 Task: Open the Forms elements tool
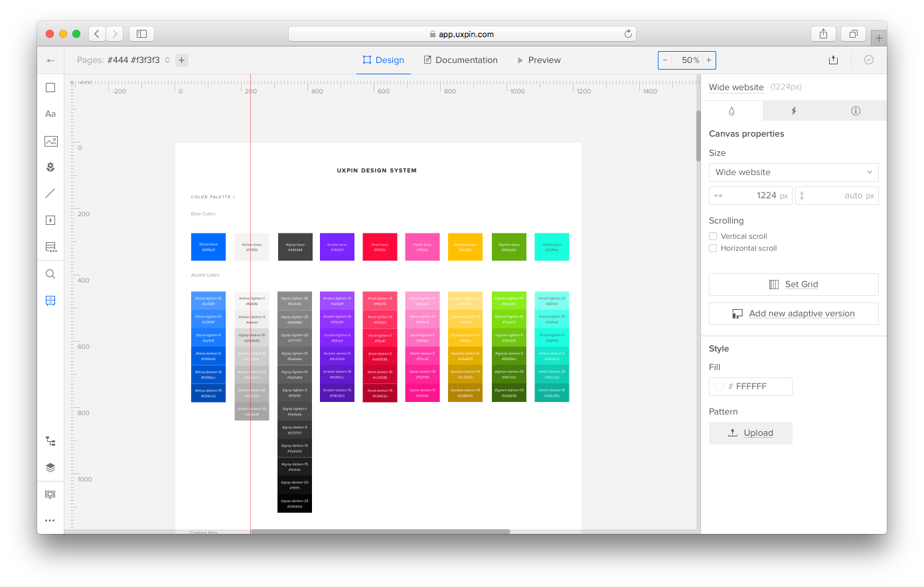[x=50, y=247]
